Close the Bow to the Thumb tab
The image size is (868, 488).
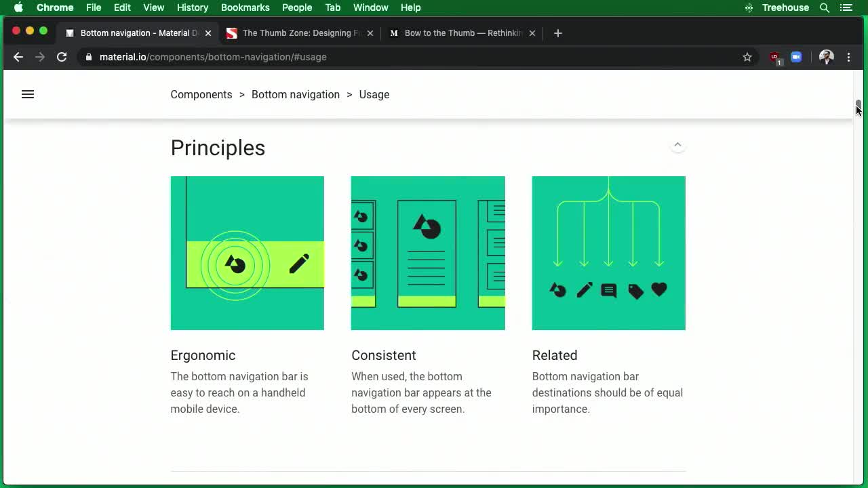coord(532,33)
